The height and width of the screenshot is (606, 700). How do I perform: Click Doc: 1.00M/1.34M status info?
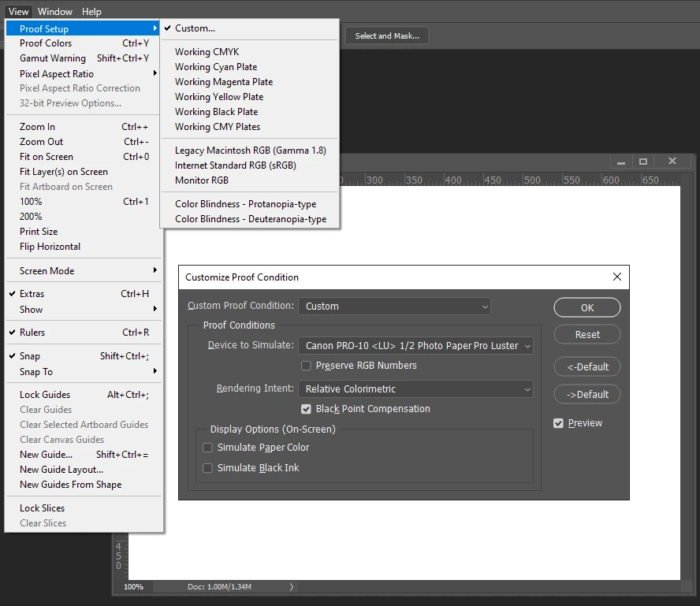pyautogui.click(x=219, y=587)
